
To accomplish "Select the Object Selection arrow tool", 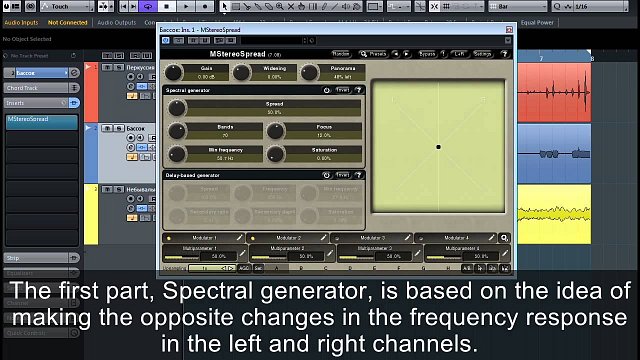I will pos(224,6).
